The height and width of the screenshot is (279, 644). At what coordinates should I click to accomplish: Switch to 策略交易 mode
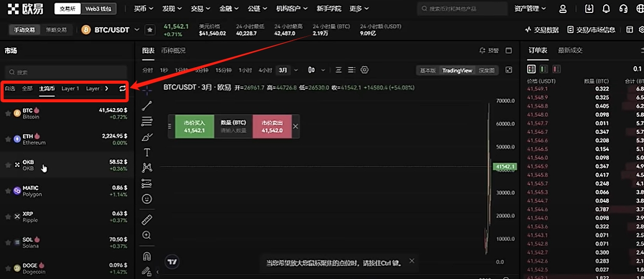pos(56,30)
